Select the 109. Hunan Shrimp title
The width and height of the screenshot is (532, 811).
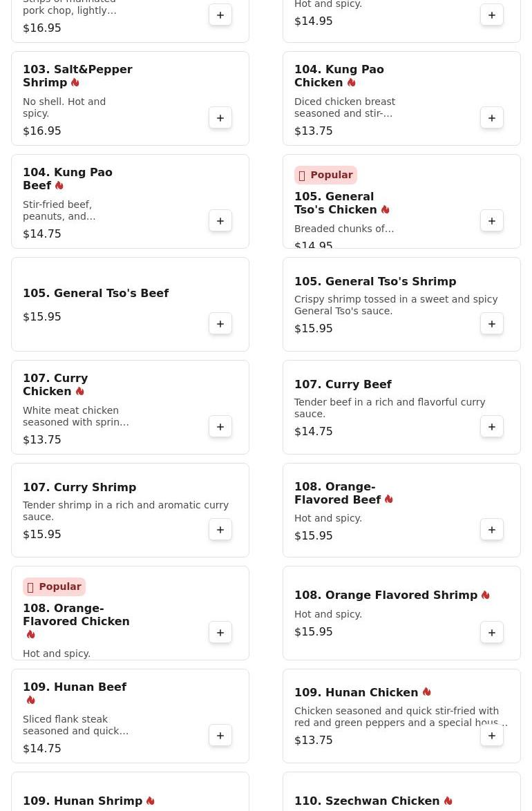(82, 801)
